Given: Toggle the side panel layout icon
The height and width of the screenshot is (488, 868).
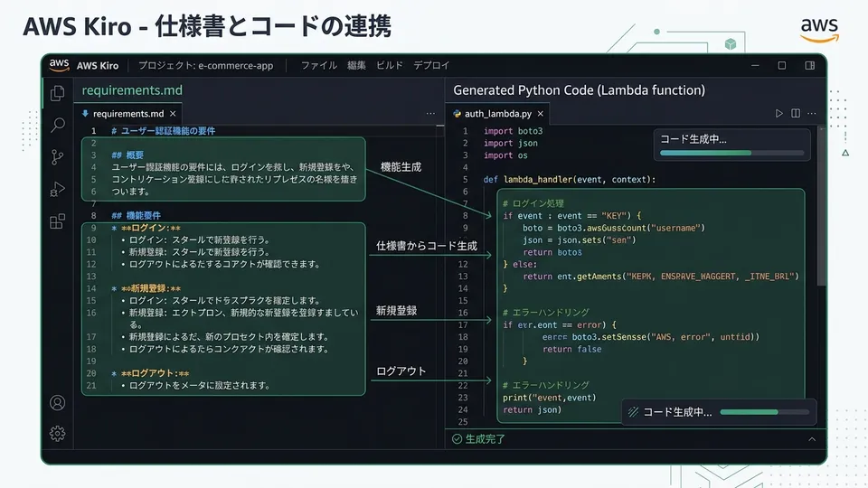Looking at the screenshot, I should (x=809, y=65).
